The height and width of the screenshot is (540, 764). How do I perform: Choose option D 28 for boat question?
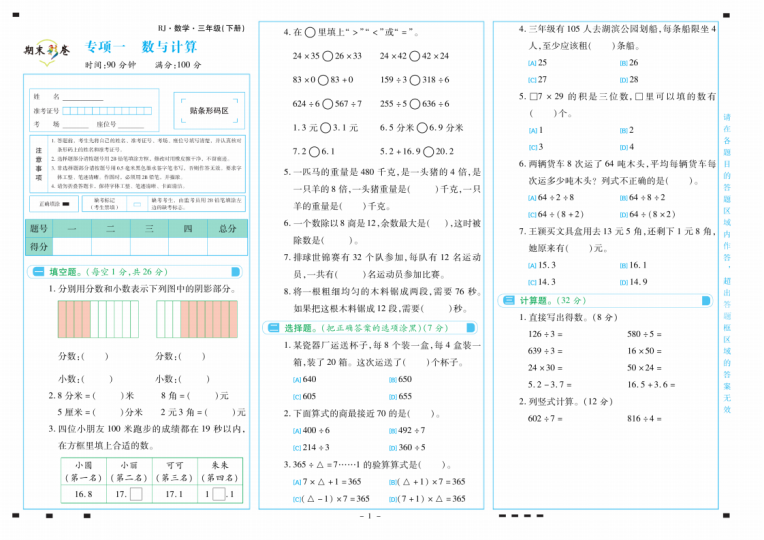[622, 79]
